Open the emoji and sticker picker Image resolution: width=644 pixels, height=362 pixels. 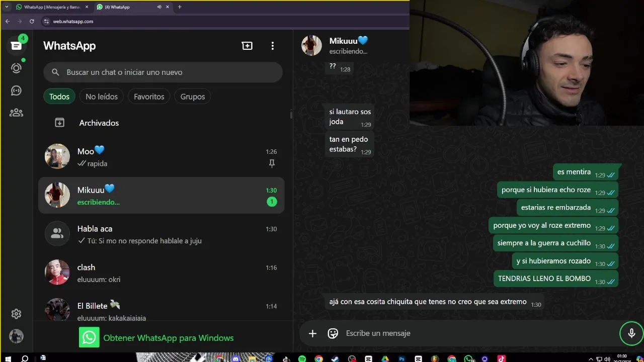(x=333, y=333)
